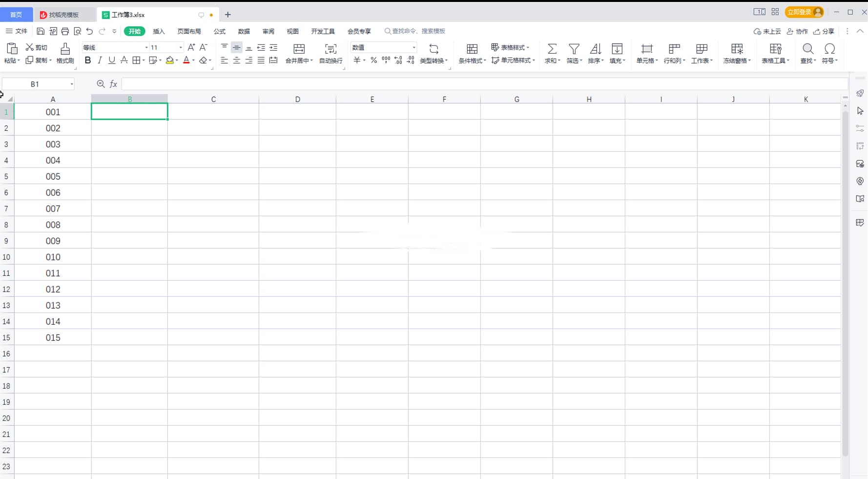Open the Insert (插入) ribbon tab
Screen dimensions: 868x479
tap(159, 31)
